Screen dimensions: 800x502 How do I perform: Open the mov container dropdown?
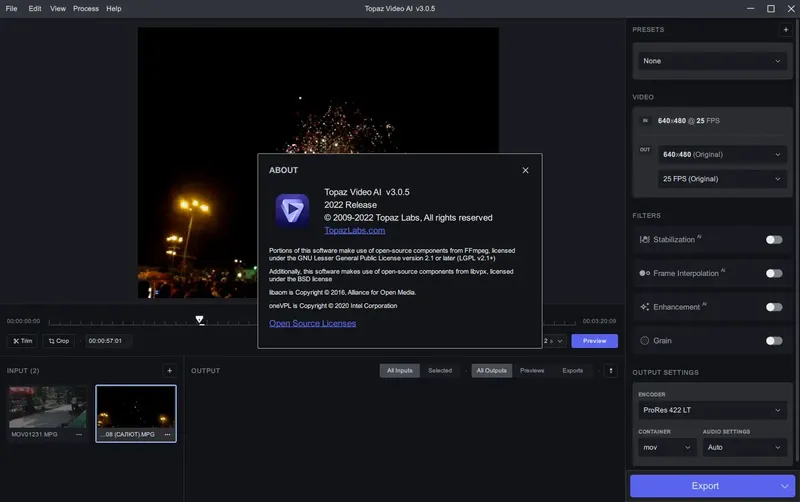click(x=667, y=447)
